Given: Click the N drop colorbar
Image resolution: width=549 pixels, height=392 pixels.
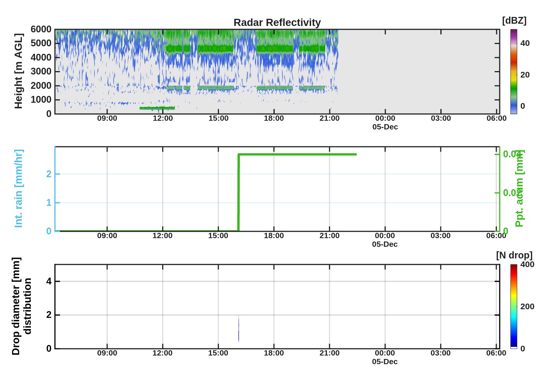Looking at the screenshot, I should point(514,306).
